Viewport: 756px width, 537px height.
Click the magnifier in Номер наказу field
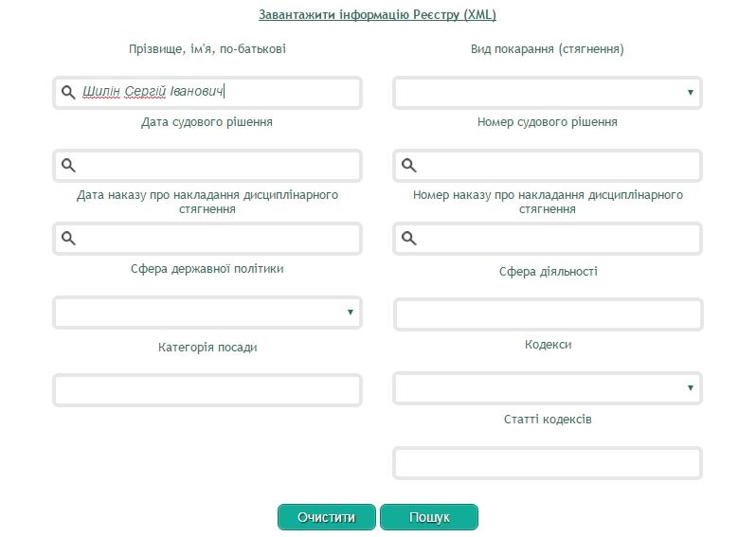(x=409, y=238)
